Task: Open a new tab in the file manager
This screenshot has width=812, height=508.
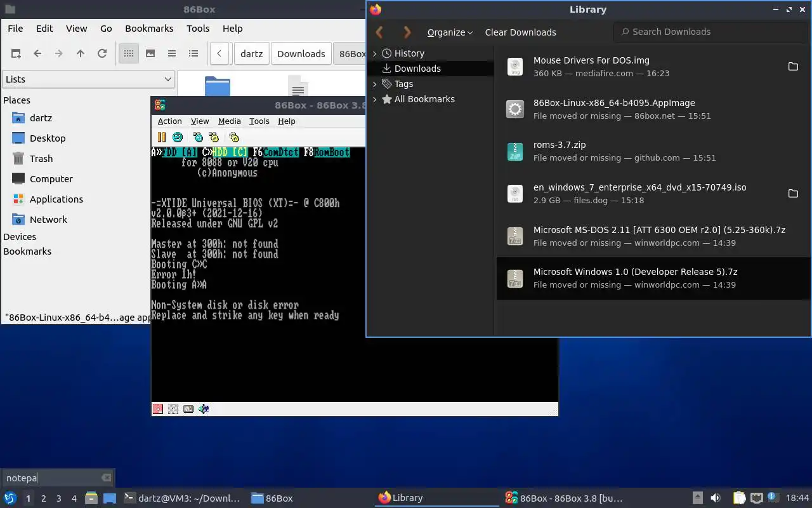Action: (x=16, y=53)
